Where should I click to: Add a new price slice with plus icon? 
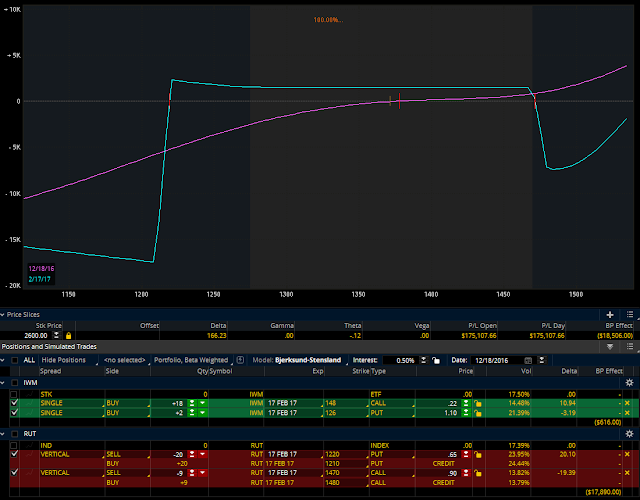tap(610, 315)
